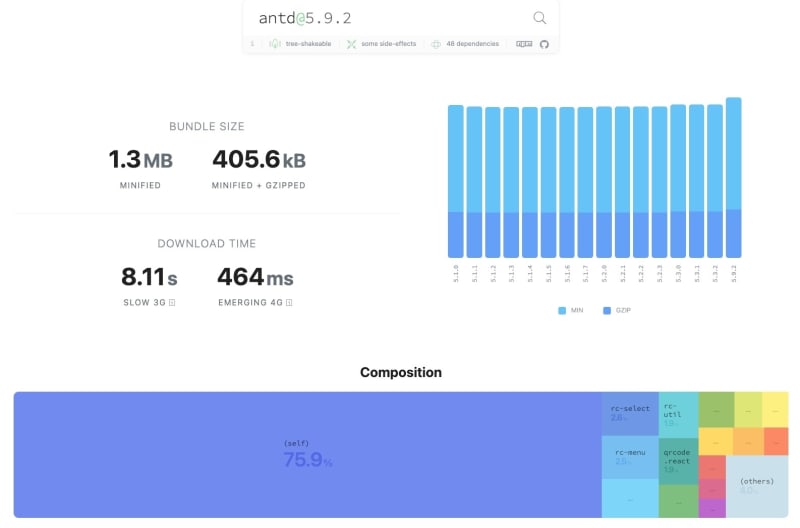Click the 405.6 kB gzipped size value
The width and height of the screenshot is (800, 528).
(x=259, y=160)
